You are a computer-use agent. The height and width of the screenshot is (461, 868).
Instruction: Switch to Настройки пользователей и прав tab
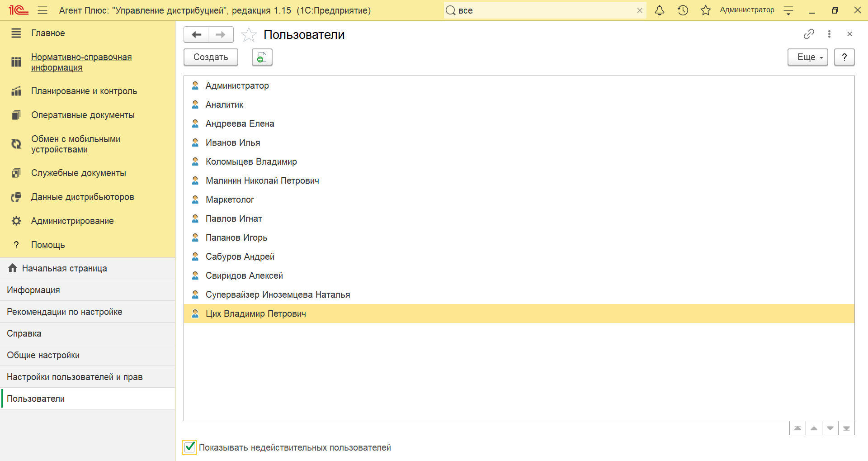88,377
